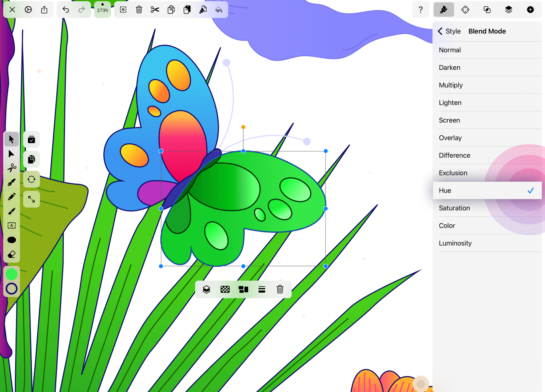This screenshot has height=392, width=545.
Task: Open the 273% zoom level menu
Action: click(103, 10)
